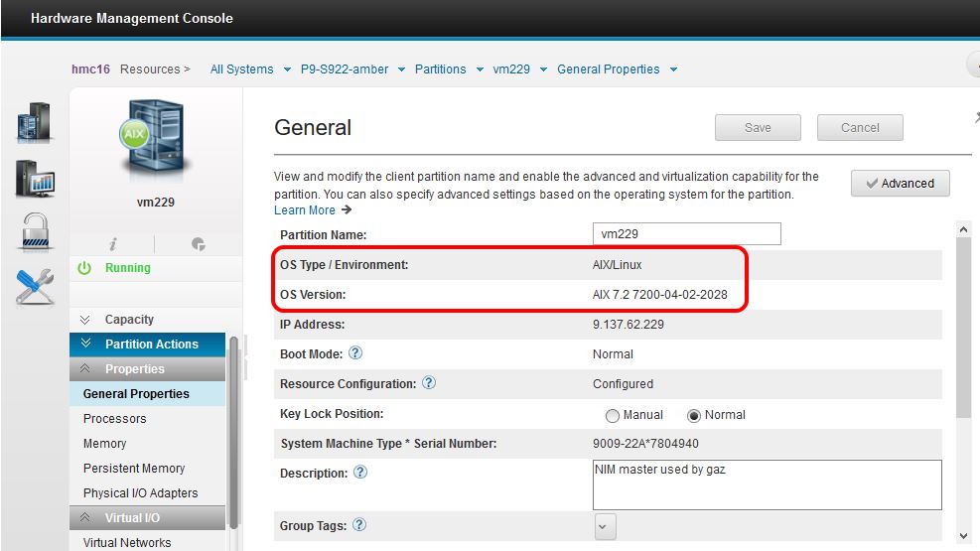980x551 pixels.
Task: Open the Group Tags dropdown
Action: 606,525
